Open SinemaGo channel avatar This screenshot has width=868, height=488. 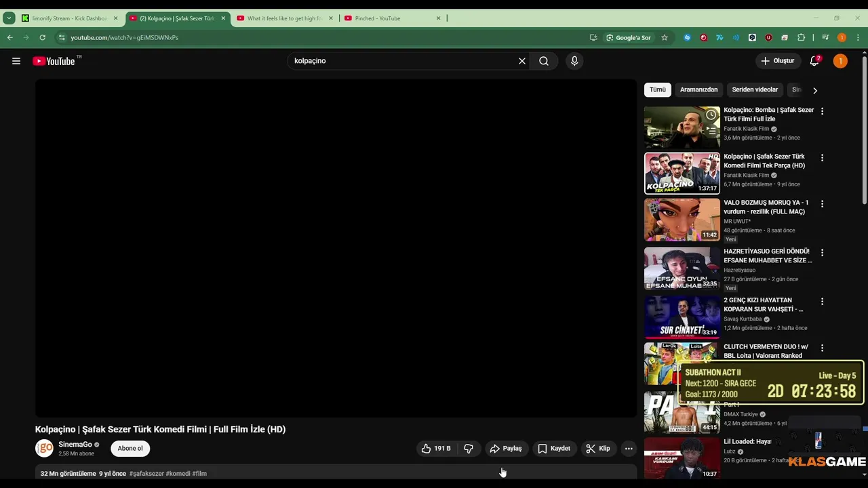(x=44, y=448)
